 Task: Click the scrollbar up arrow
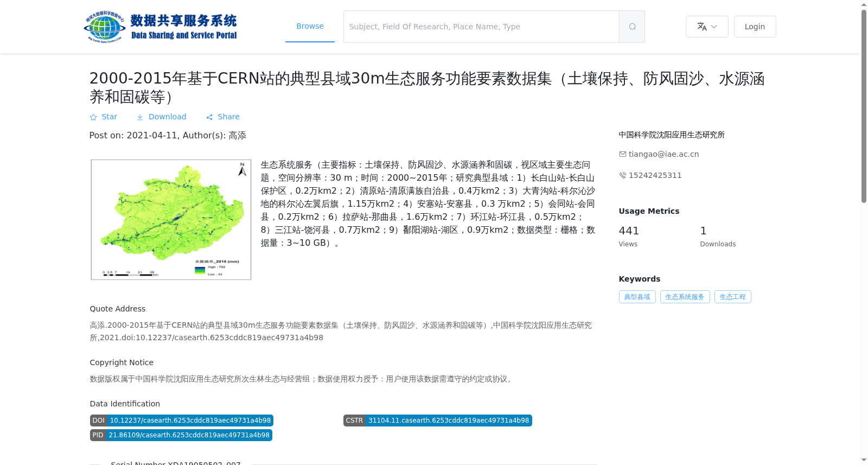864,4
